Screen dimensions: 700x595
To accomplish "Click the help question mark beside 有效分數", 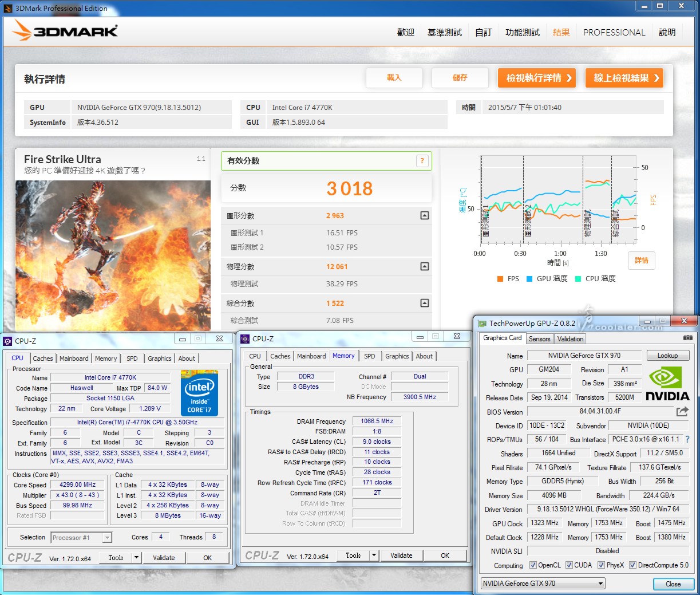I will pyautogui.click(x=422, y=161).
